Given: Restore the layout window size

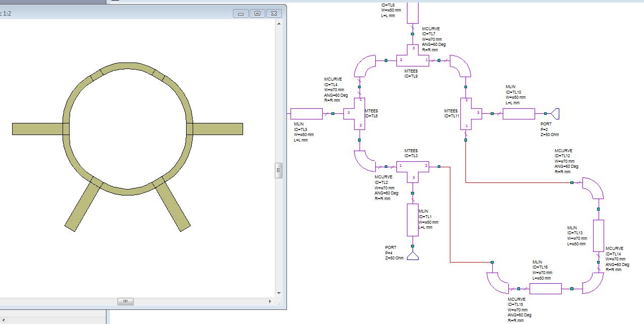Looking at the screenshot, I should (257, 14).
